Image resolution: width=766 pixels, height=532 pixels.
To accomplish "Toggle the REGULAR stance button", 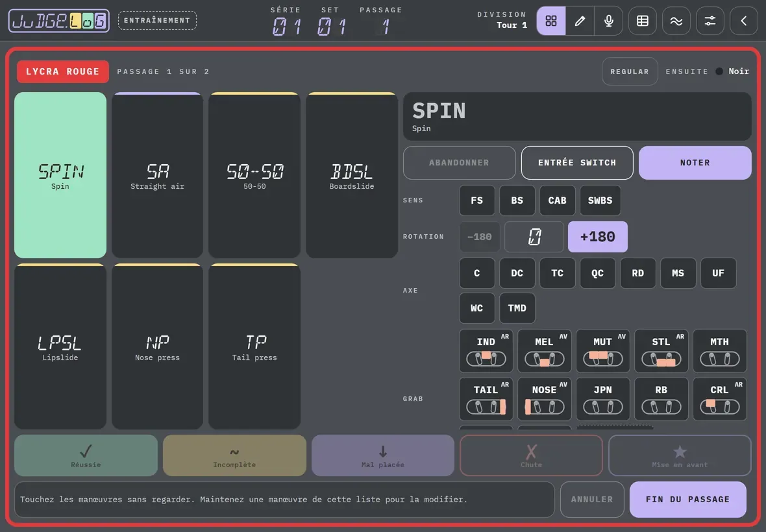I will click(x=630, y=71).
